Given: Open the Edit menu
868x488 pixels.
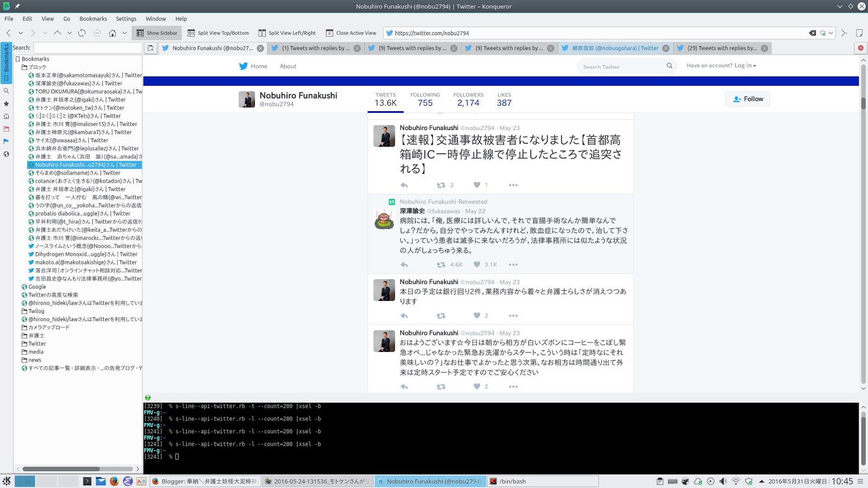Looking at the screenshot, I should coord(27,18).
